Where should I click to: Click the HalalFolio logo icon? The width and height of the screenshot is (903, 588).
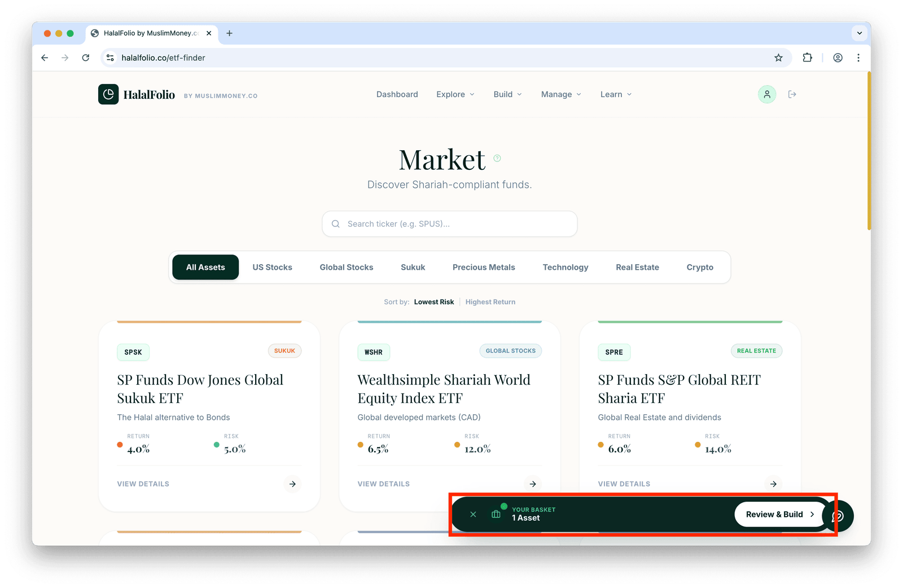[108, 94]
